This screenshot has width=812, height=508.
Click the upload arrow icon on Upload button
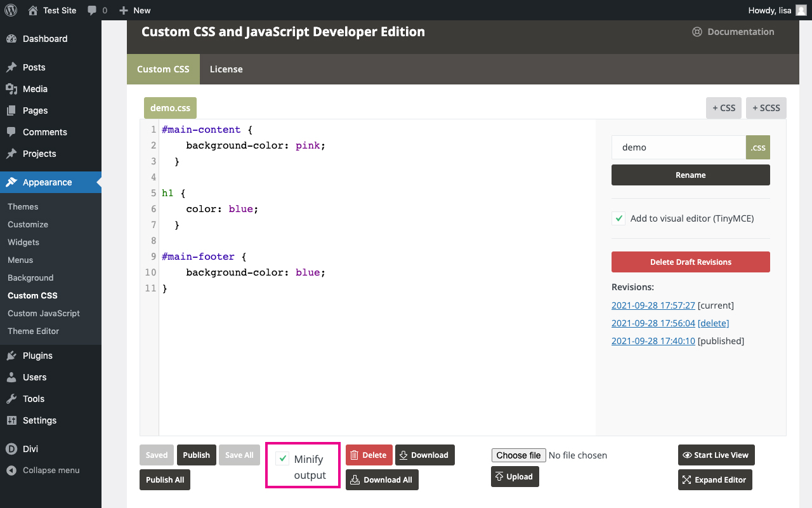click(499, 476)
